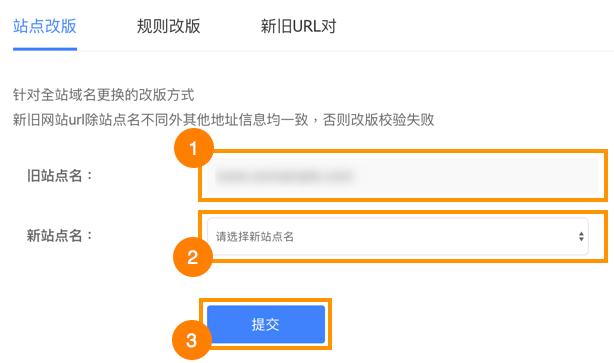Click the empty right area of the old site field
The height and width of the screenshot is (363, 614).
click(478, 175)
